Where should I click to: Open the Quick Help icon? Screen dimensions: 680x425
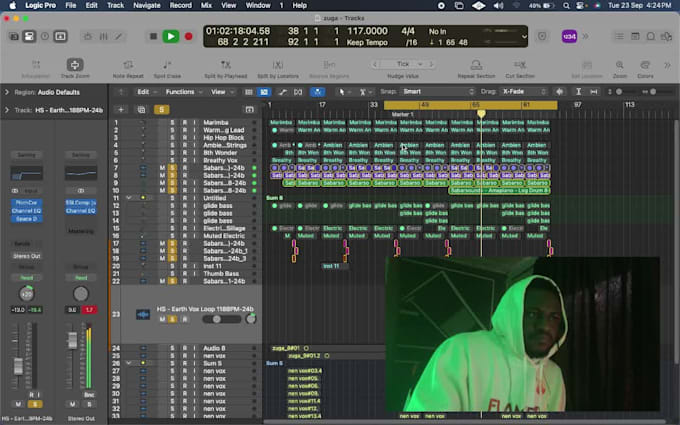pos(45,36)
